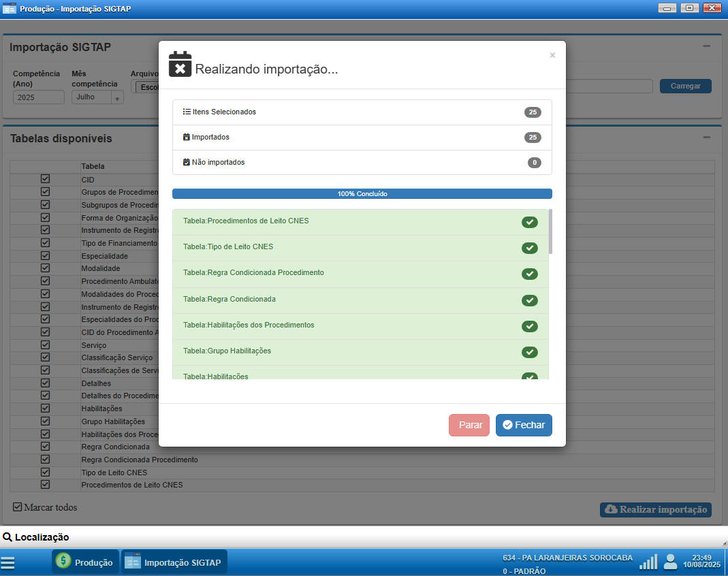
Task: Click the Produção dollar icon in taskbar
Action: click(x=63, y=562)
